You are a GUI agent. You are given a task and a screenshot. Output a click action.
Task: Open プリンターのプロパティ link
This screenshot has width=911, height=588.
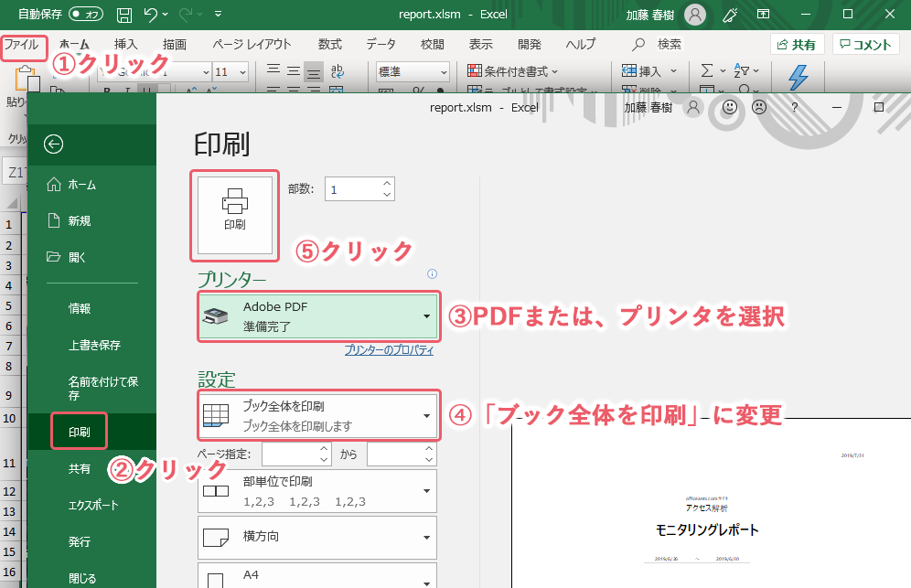(x=389, y=349)
